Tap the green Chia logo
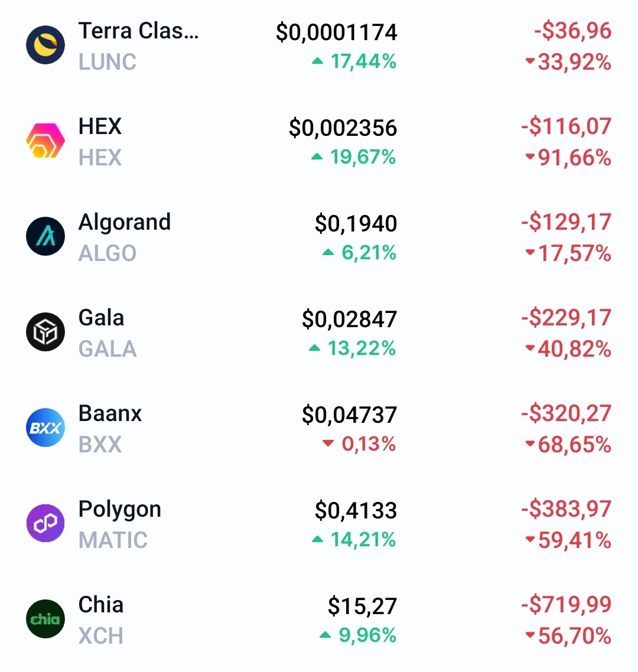Image resolution: width=638 pixels, height=672 pixels. 45,619
